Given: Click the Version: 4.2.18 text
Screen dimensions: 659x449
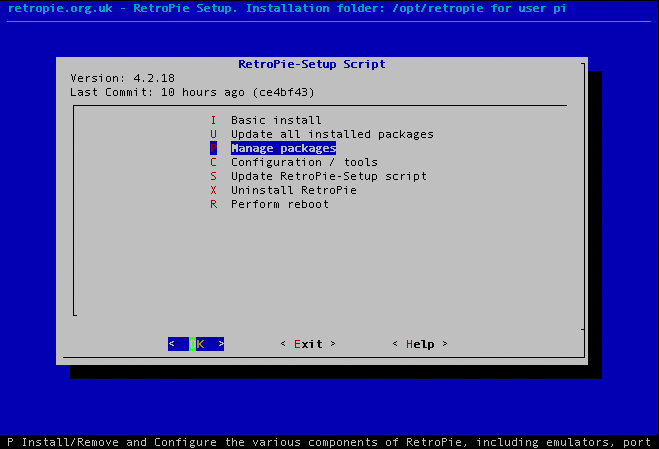Looking at the screenshot, I should pos(122,78).
